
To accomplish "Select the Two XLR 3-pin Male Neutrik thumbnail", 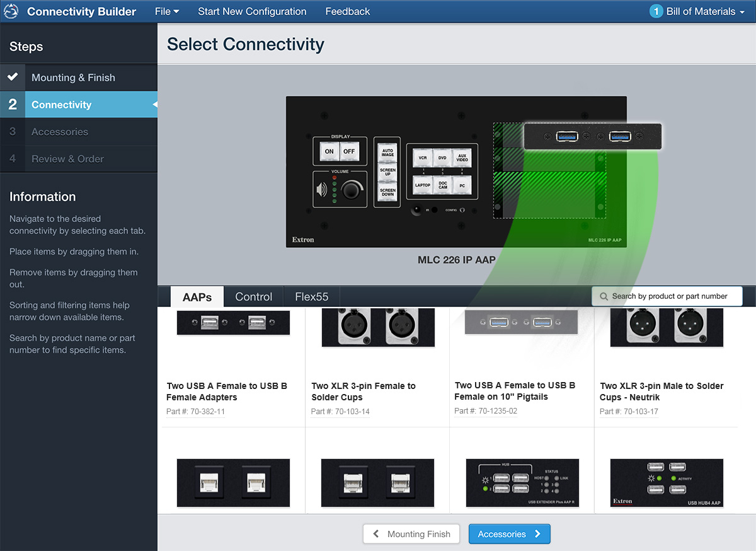I will 667,327.
